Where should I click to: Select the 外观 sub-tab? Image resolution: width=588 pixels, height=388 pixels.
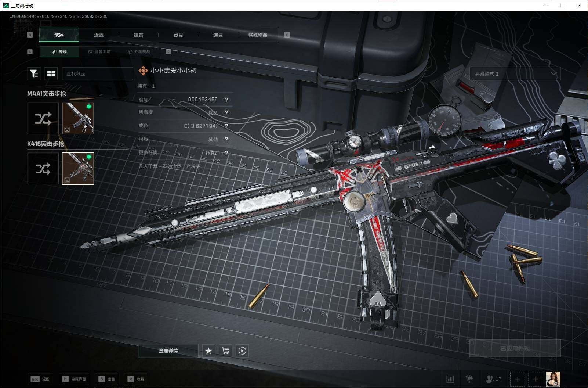(59, 52)
